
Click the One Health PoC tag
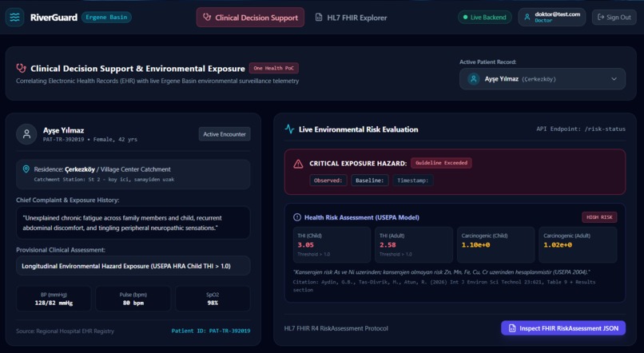click(273, 68)
